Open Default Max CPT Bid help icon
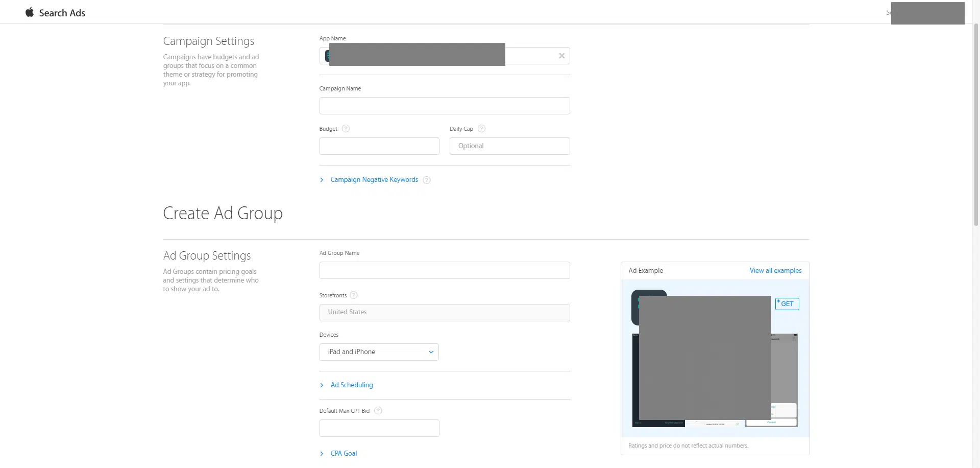This screenshot has width=980, height=468. [378, 411]
